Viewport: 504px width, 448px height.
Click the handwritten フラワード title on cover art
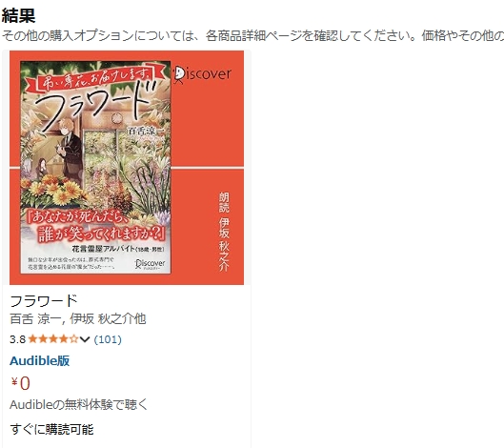click(x=96, y=103)
